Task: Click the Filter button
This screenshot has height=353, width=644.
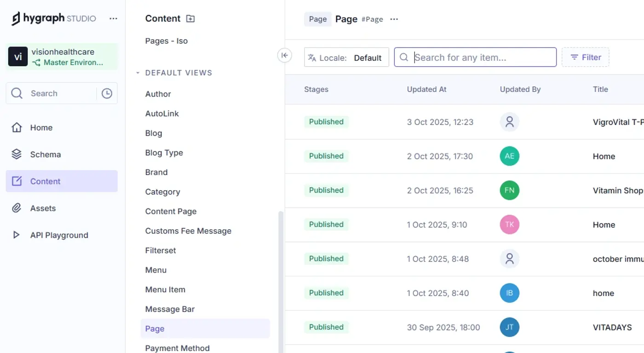Action: tap(586, 57)
